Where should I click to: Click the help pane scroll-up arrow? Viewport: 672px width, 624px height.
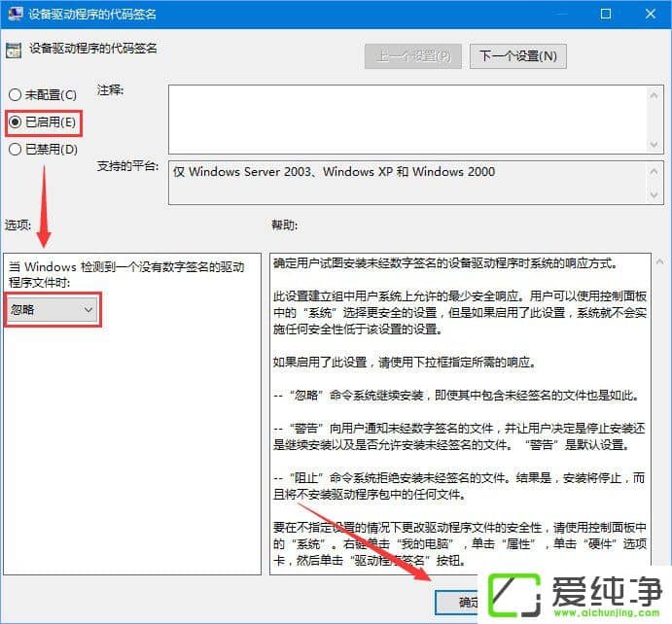tap(660, 261)
